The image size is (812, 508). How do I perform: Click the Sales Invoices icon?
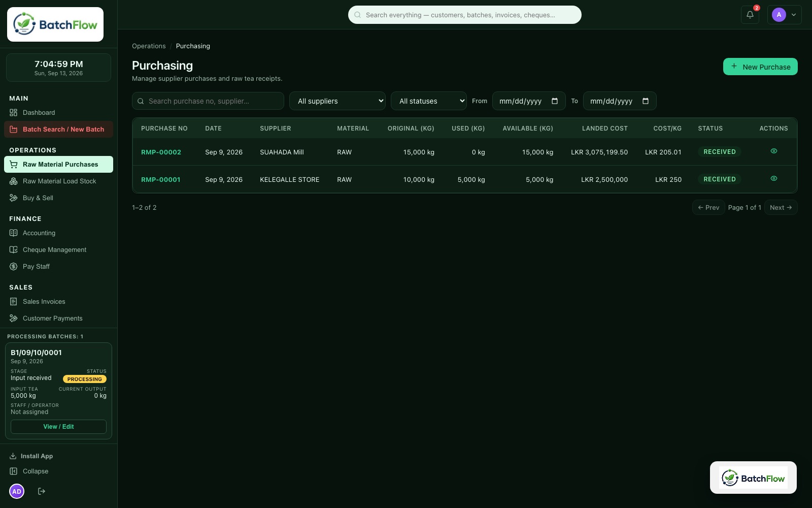pos(14,302)
